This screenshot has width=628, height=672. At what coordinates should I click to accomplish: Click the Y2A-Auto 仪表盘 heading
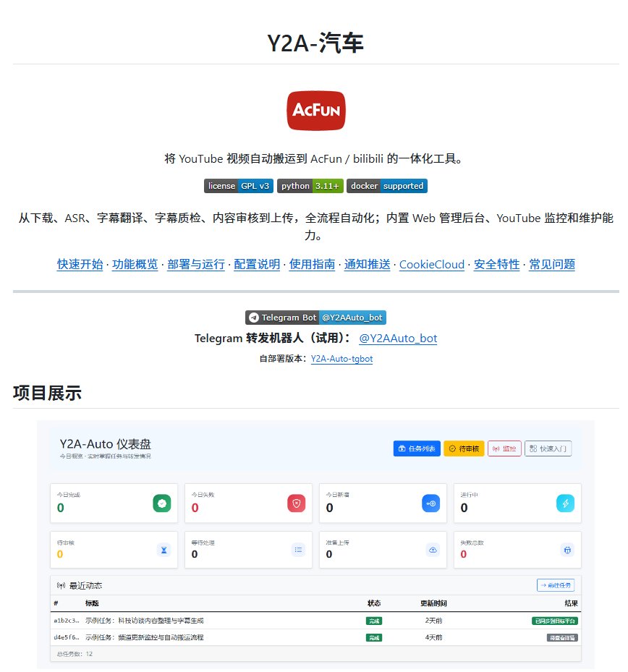pos(105,444)
